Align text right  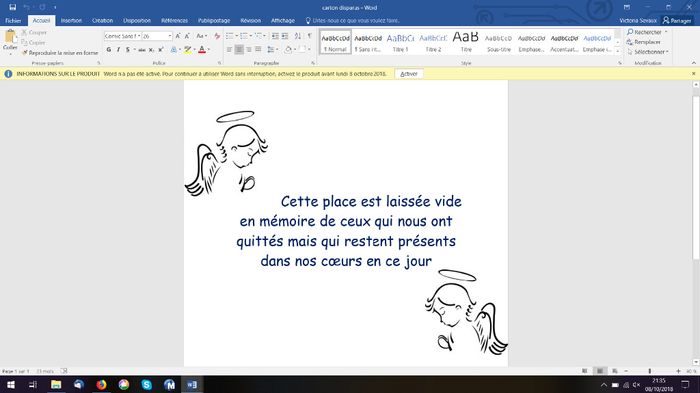(249, 50)
